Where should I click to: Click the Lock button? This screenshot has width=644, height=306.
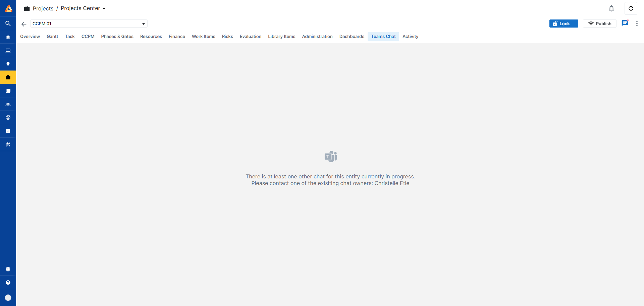pyautogui.click(x=563, y=24)
